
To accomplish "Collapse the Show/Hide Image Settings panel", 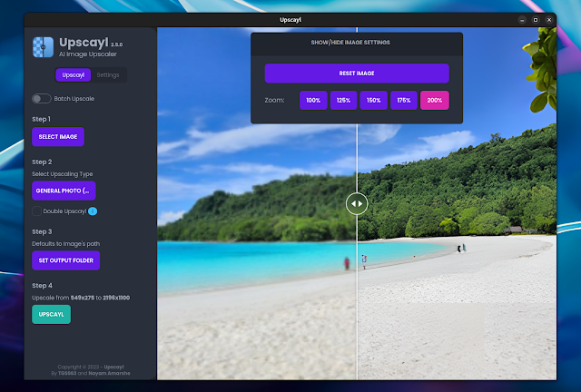I will (357, 43).
